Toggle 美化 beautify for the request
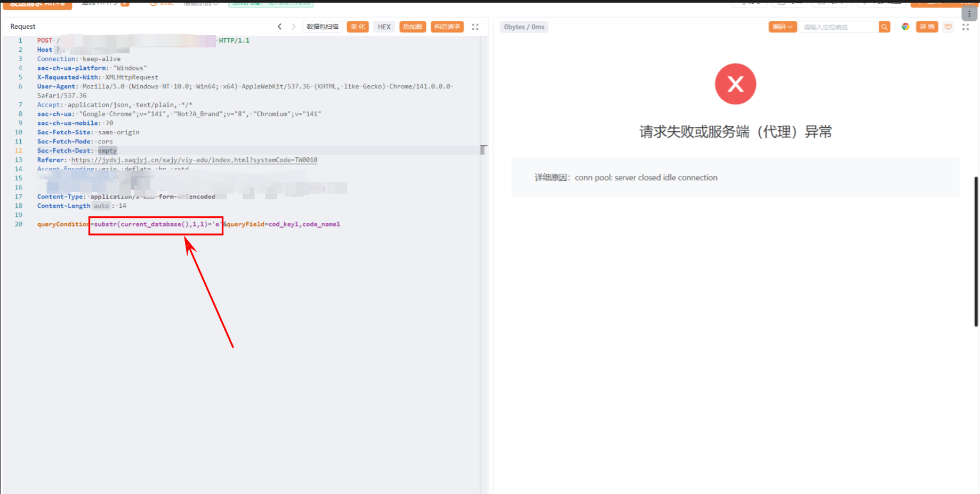 point(358,27)
